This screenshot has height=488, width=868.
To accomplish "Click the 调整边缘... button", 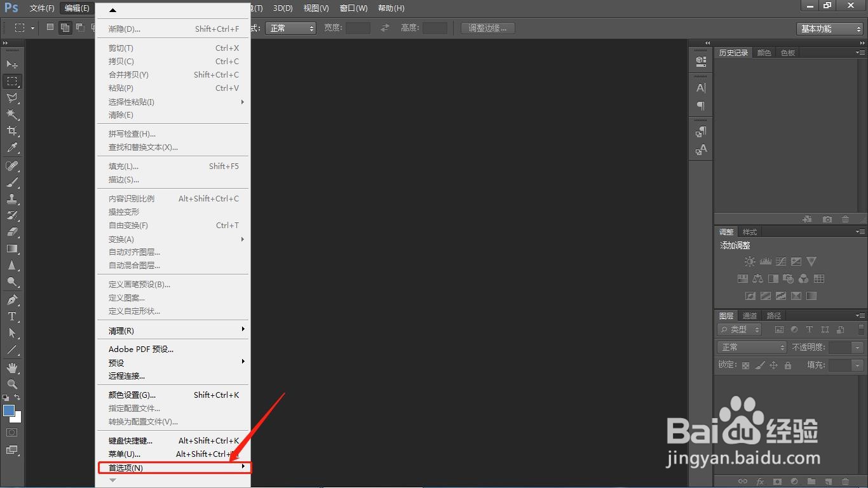I will [488, 28].
